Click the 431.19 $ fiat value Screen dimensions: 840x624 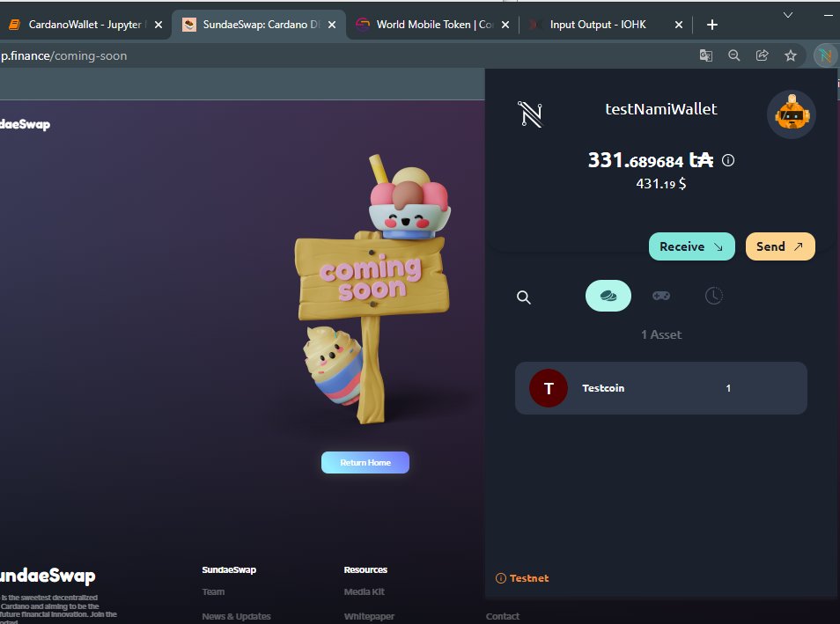tap(661, 184)
